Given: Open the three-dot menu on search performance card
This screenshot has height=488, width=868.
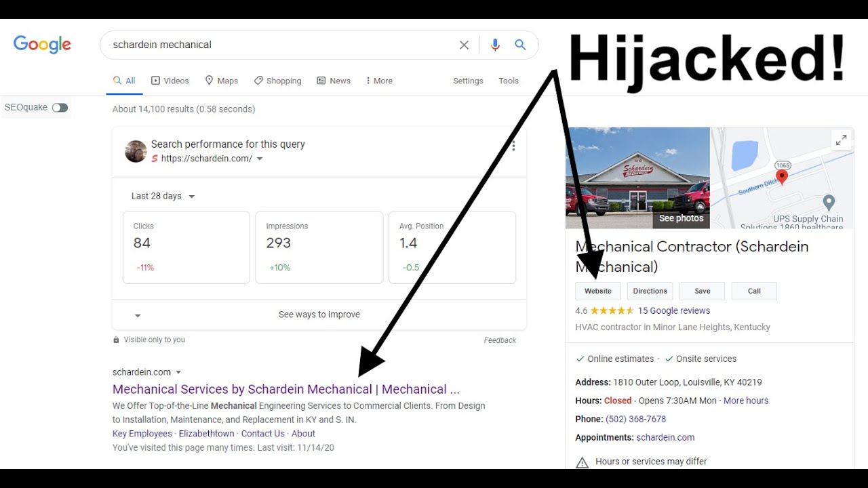Looking at the screenshot, I should click(x=513, y=146).
